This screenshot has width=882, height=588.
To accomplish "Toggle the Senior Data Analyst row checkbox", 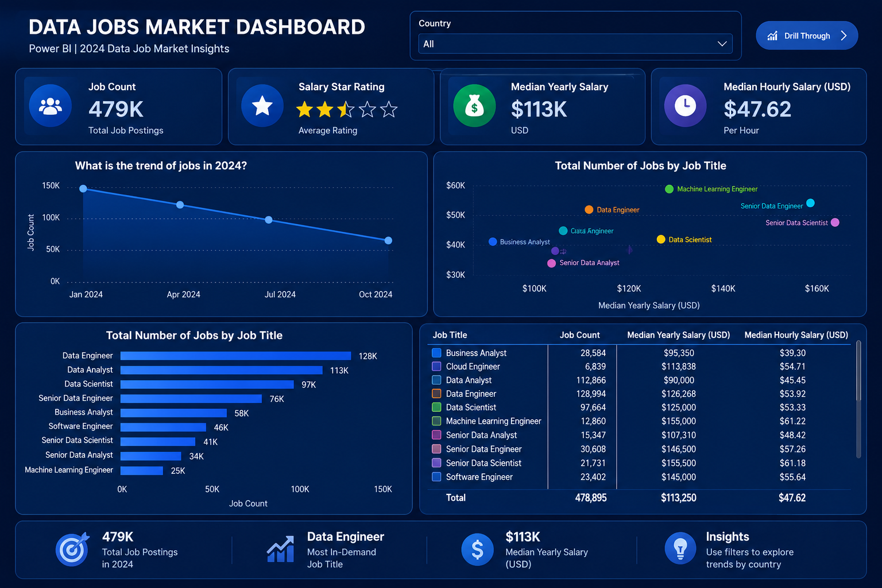I will 436,435.
